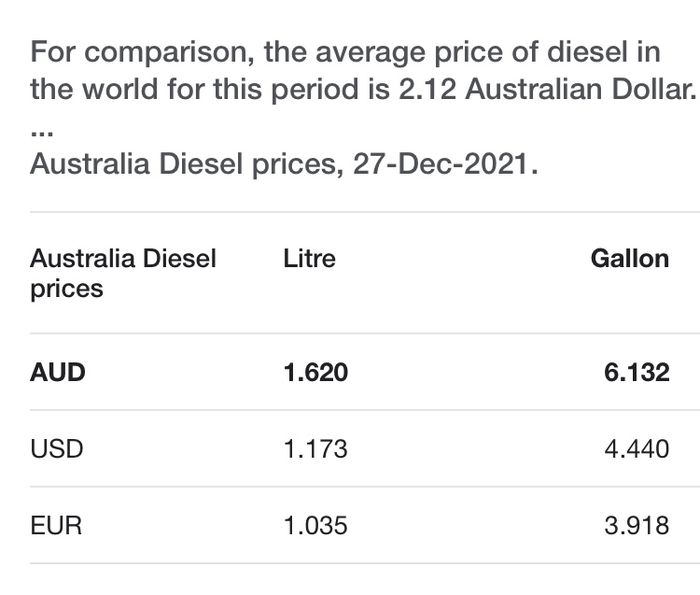Click the bold Gallon column header
Image resolution: width=700 pixels, height=595 pixels.
629,258
